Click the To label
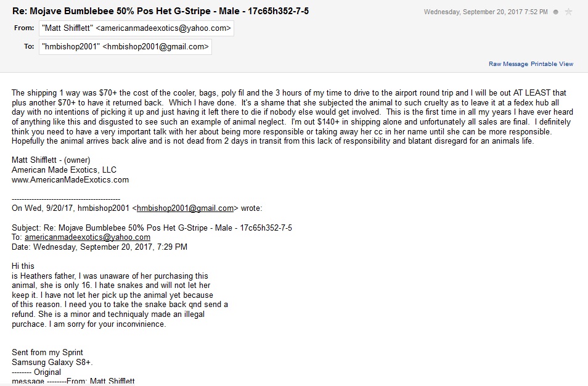The height and width of the screenshot is (386, 588). coord(29,46)
